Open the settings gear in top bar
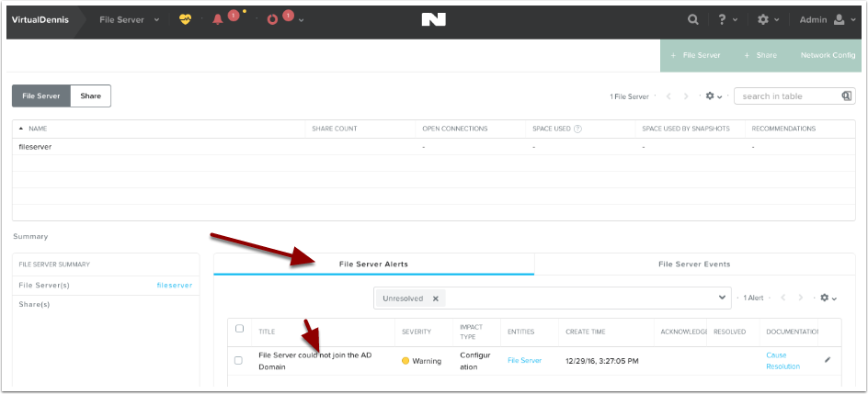This screenshot has height=394, width=868. [763, 19]
